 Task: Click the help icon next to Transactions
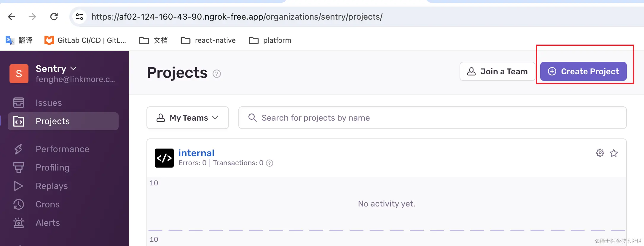[270, 163]
